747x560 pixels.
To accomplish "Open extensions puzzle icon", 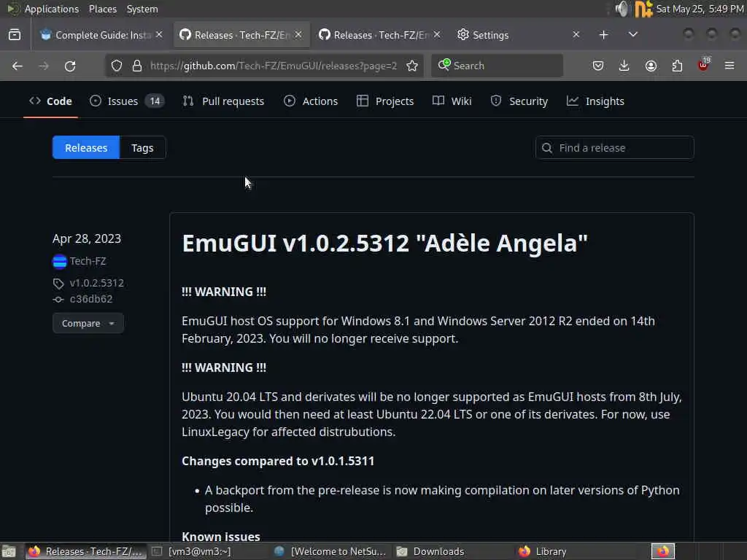I will coord(677,66).
